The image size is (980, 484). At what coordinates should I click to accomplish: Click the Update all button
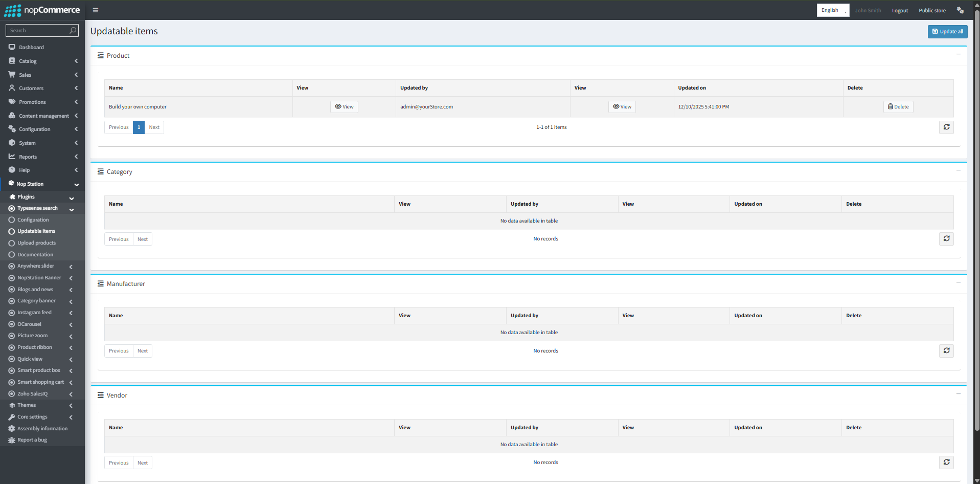(x=947, y=32)
